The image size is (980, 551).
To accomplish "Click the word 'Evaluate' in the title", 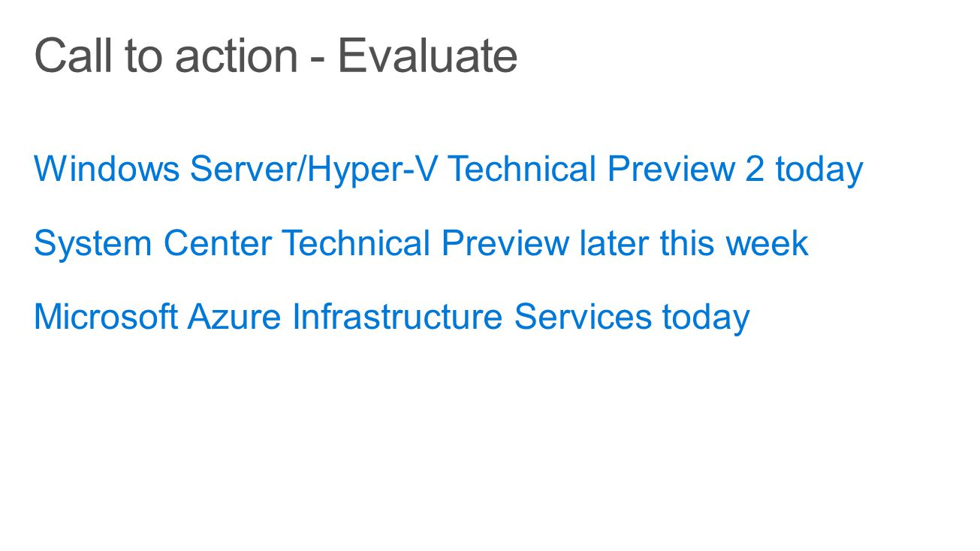I will pos(427,56).
